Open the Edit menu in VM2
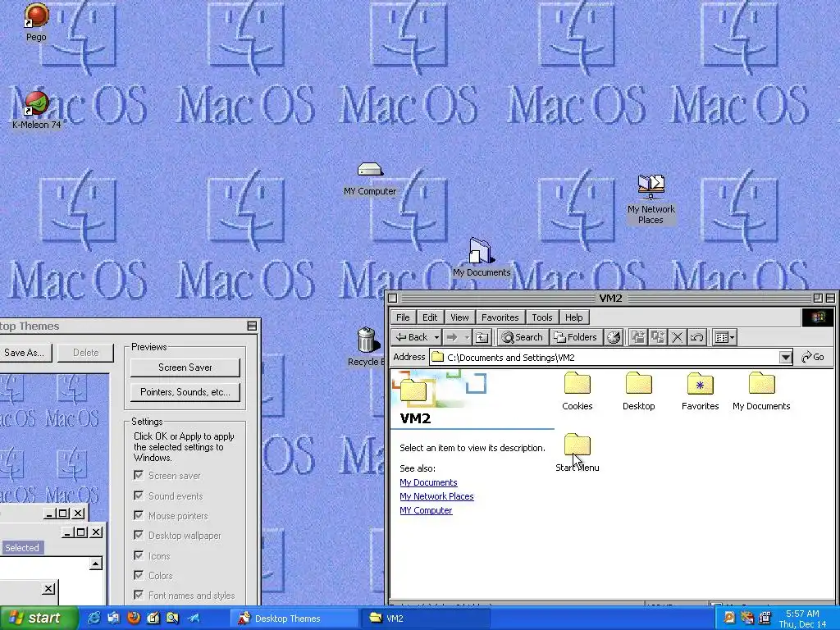 (x=430, y=317)
